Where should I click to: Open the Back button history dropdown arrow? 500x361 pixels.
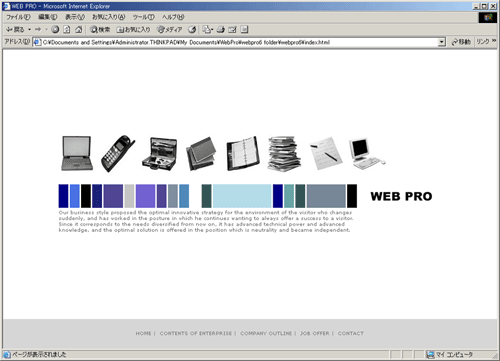coord(30,30)
